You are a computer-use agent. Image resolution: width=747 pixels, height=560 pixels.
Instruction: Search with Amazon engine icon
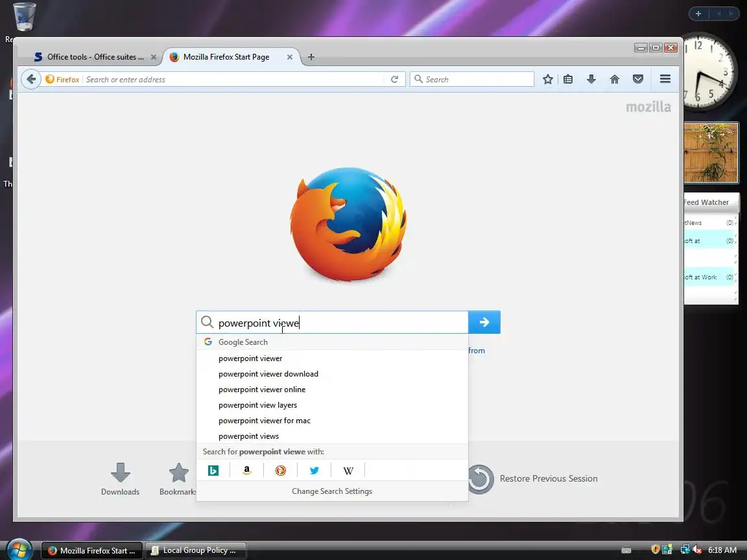[247, 471]
